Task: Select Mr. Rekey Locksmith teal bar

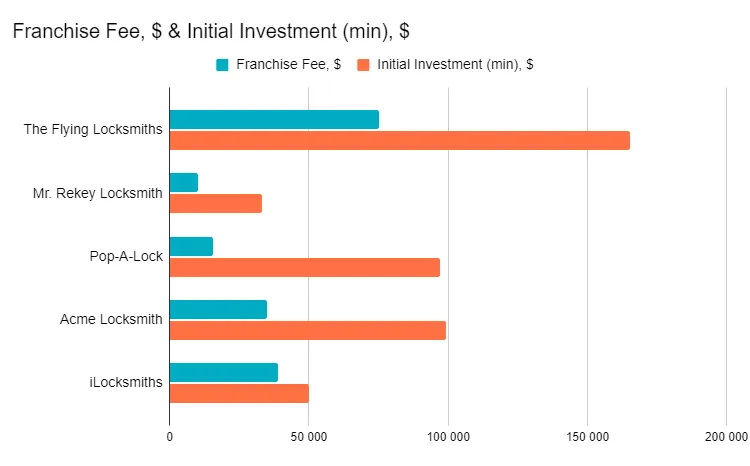Action: point(184,182)
